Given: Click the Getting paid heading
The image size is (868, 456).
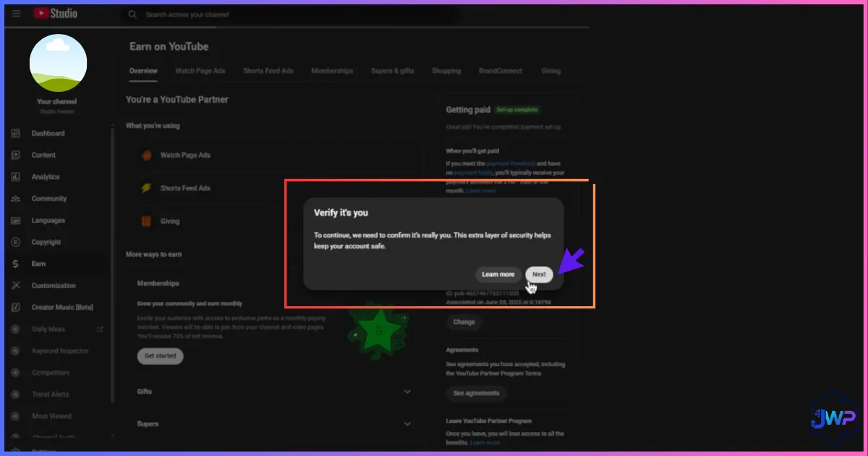Looking at the screenshot, I should point(468,110).
